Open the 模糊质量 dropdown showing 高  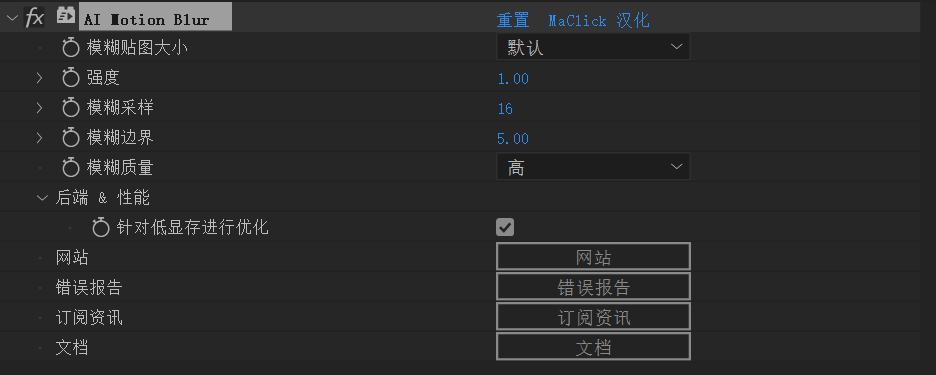point(593,167)
